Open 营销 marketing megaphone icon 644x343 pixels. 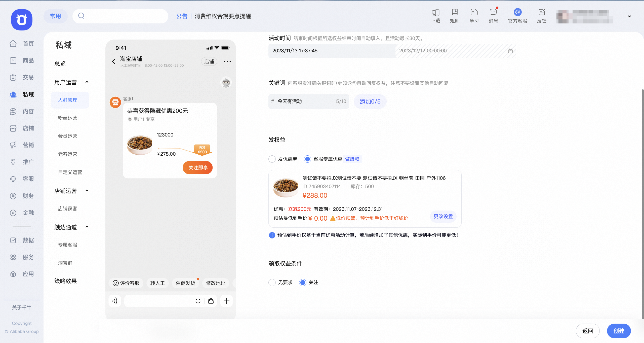click(13, 145)
